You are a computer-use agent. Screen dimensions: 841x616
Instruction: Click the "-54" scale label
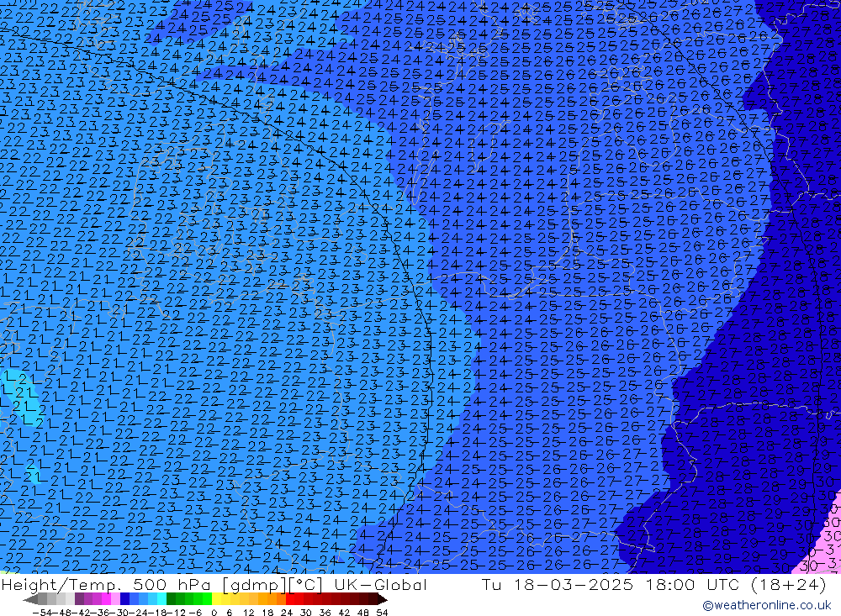point(42,613)
